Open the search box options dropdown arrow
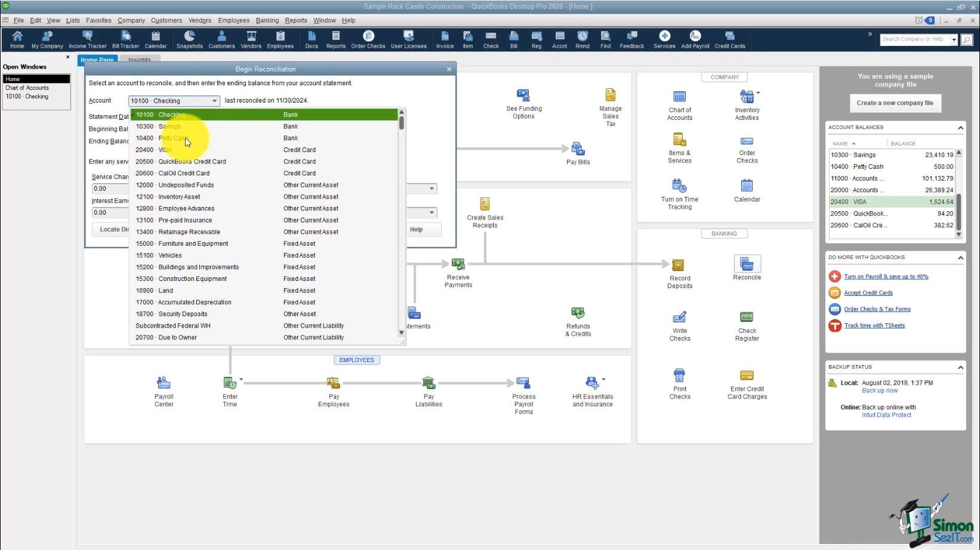The image size is (980, 550). coord(954,40)
